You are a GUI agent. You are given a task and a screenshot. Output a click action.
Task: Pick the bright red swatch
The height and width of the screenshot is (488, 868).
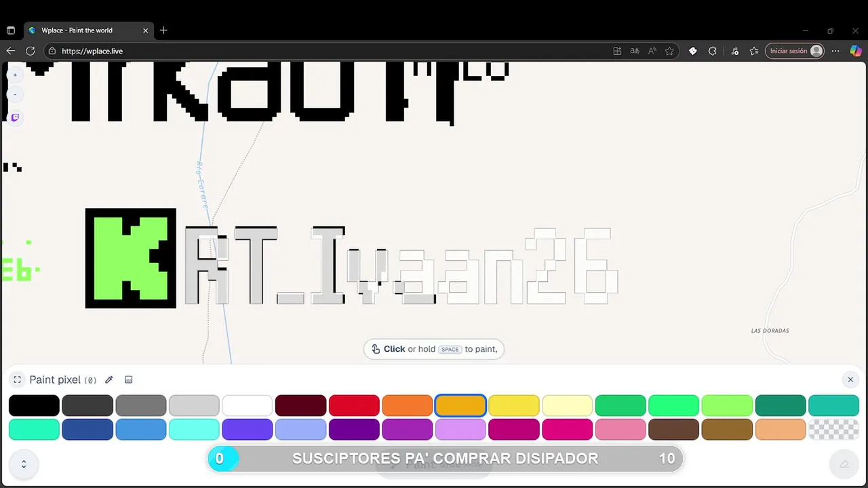point(354,405)
